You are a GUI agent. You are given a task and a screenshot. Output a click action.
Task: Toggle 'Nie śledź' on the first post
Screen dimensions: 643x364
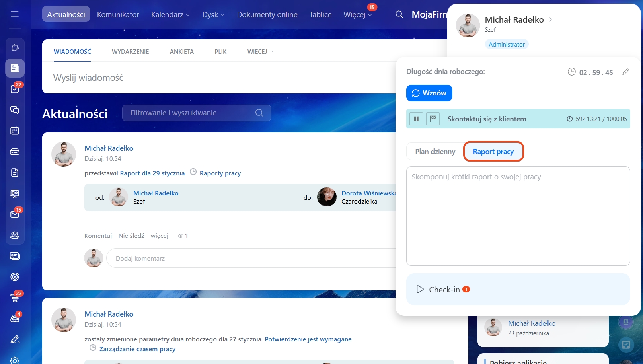[131, 236]
